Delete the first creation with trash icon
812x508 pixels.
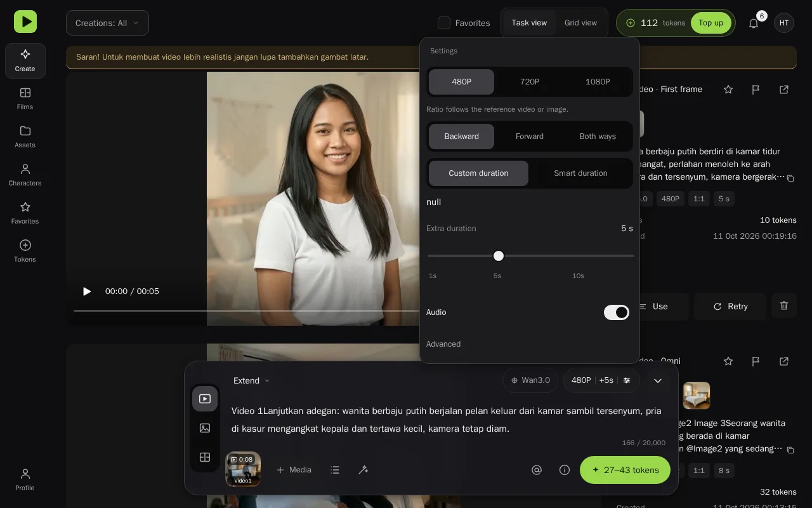784,306
